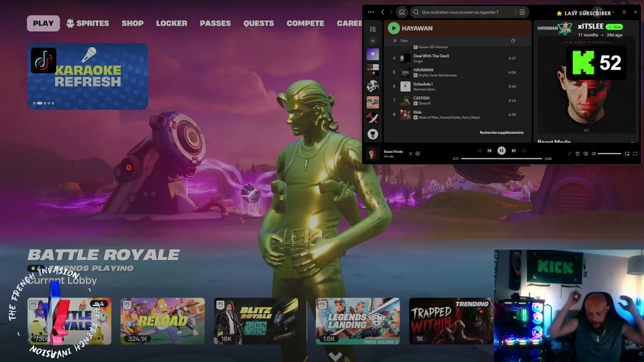Create a new playlist with the plus icon
This screenshot has height=362, width=644.
[x=373, y=41]
